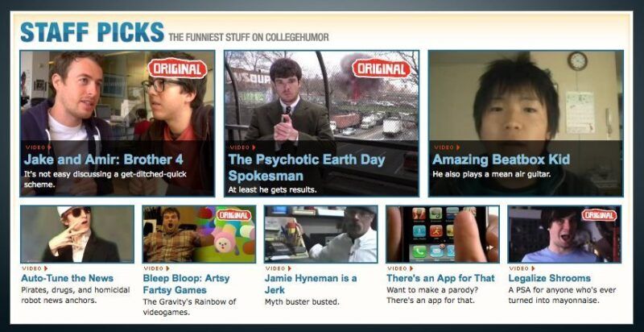Click the Bleep Bloop video thumbnail
644x332 pixels.
tap(199, 234)
